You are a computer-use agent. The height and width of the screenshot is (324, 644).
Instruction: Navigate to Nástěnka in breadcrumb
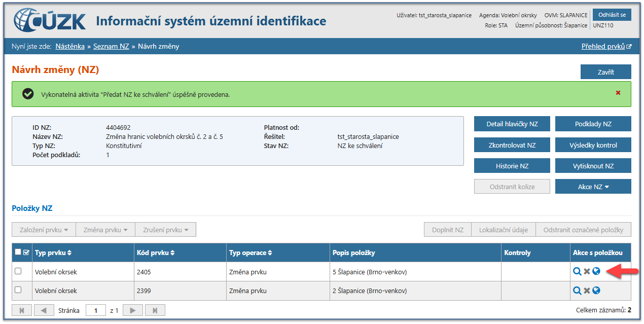(70, 46)
